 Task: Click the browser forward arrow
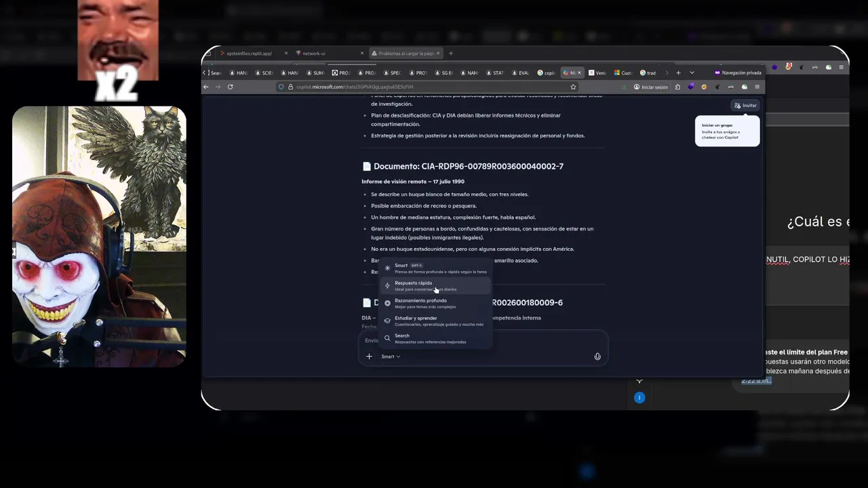click(218, 87)
